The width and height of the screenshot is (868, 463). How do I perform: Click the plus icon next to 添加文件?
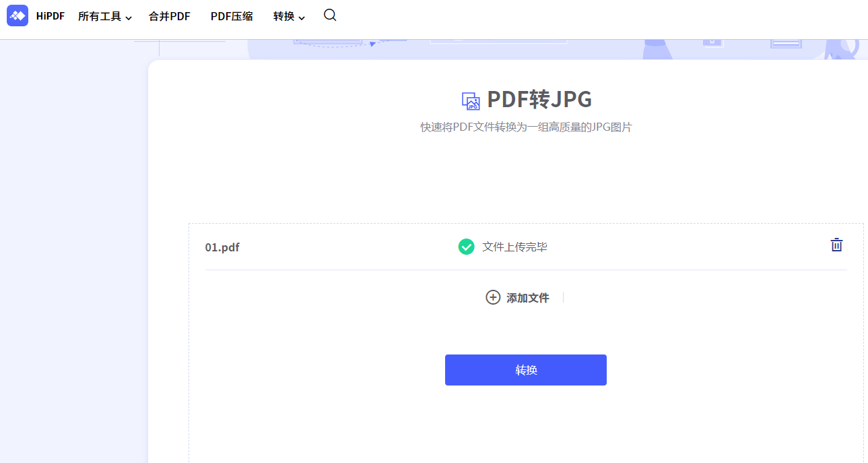[x=492, y=297]
